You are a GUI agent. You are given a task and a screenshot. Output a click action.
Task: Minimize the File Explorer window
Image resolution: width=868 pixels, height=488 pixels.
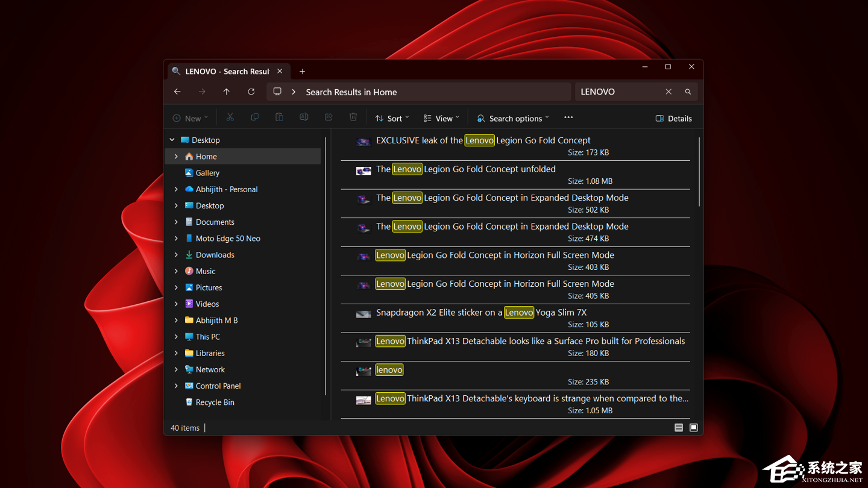[645, 67]
